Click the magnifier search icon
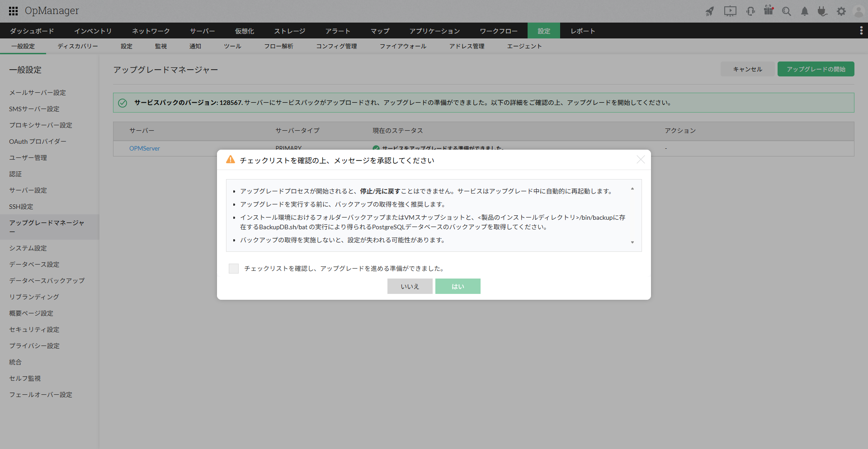 click(x=787, y=11)
